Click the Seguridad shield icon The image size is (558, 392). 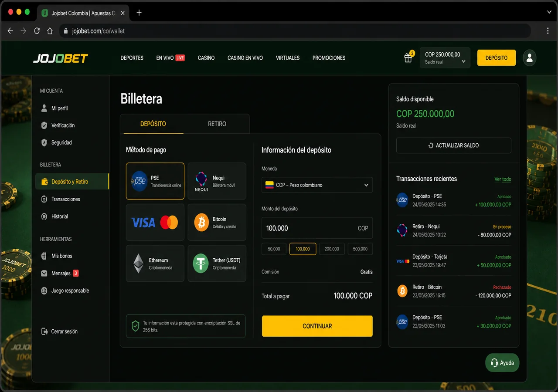point(44,142)
